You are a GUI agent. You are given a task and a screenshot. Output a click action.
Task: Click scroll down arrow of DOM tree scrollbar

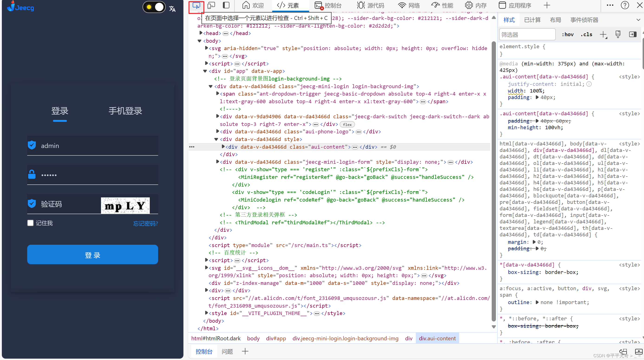pos(494,327)
